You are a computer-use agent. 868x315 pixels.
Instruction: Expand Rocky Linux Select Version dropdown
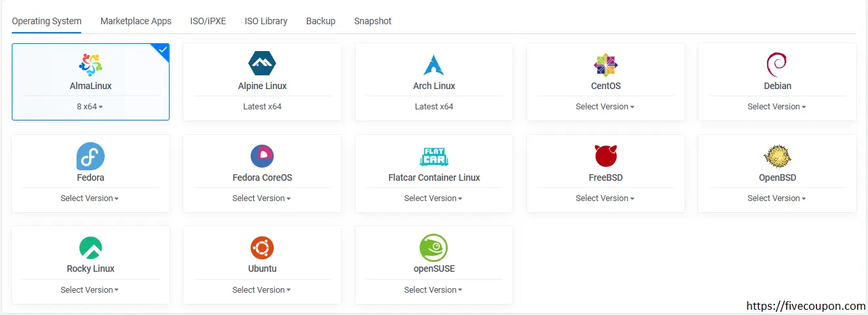pos(90,289)
